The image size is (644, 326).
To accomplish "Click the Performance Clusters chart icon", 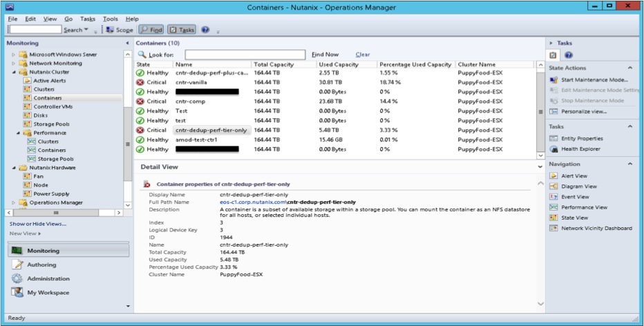I will coord(31,141).
